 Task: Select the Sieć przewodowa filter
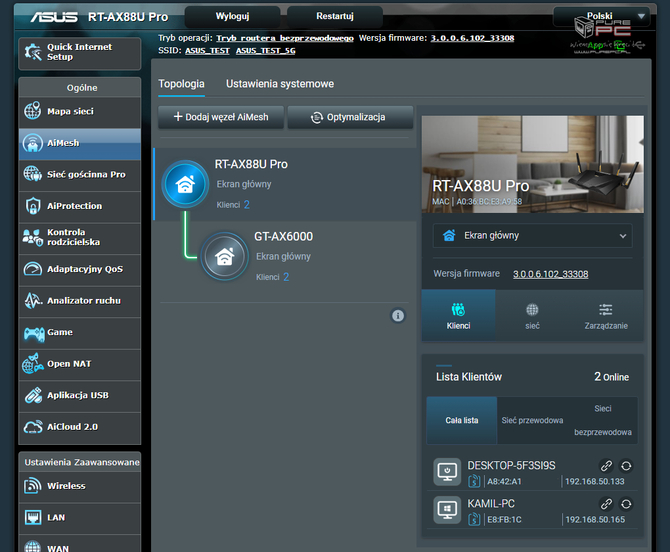[x=532, y=420]
